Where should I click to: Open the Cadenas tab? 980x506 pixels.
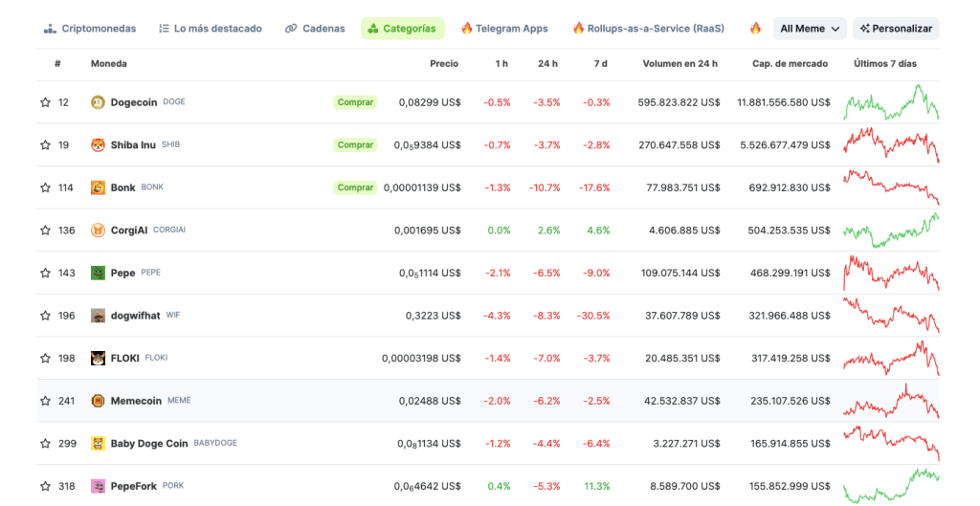(x=315, y=29)
